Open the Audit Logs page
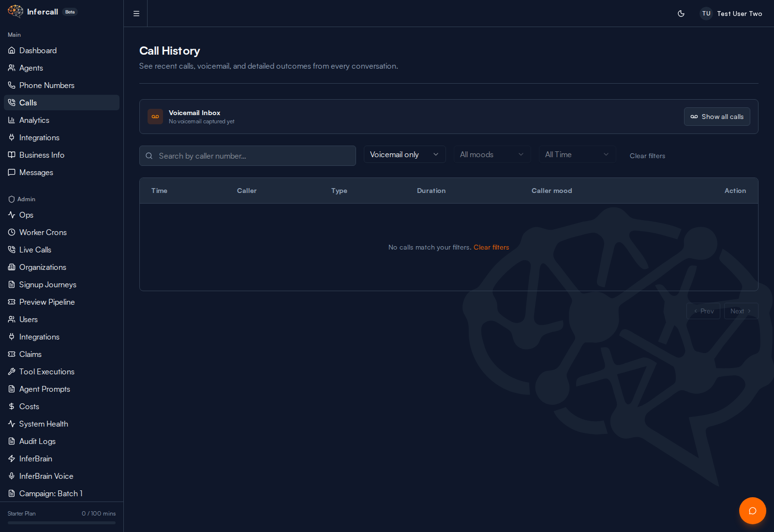 click(x=37, y=441)
